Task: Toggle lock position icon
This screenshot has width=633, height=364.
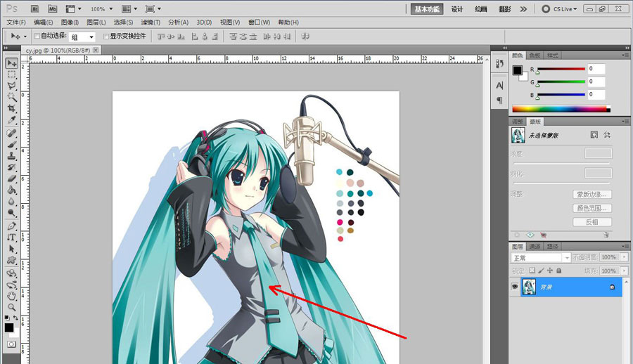Action: tap(550, 271)
